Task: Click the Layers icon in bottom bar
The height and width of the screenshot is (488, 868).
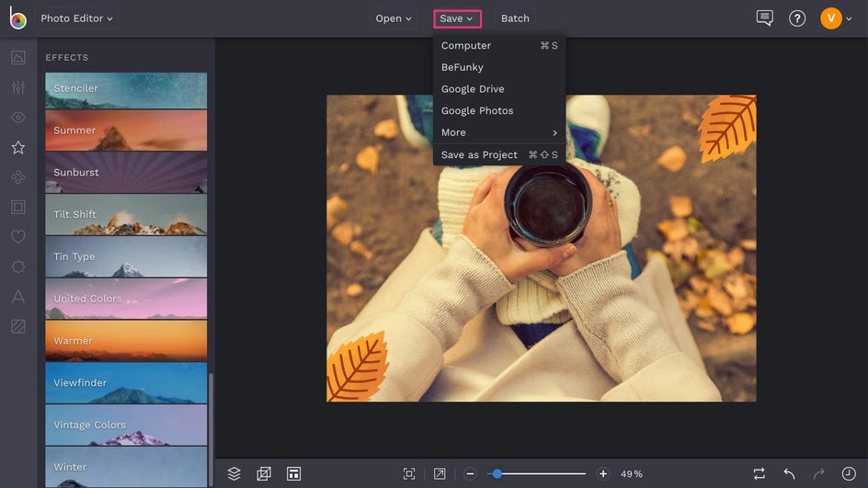Action: (x=234, y=473)
